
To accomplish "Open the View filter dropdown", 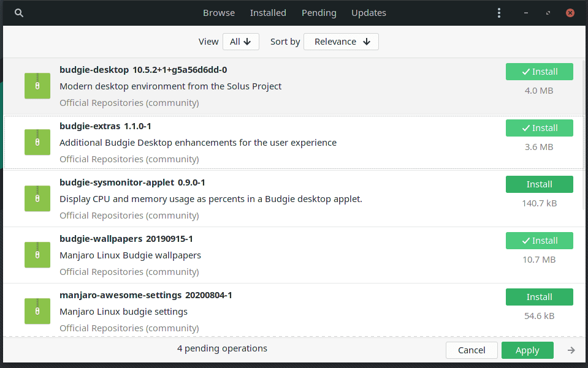I will click(241, 42).
